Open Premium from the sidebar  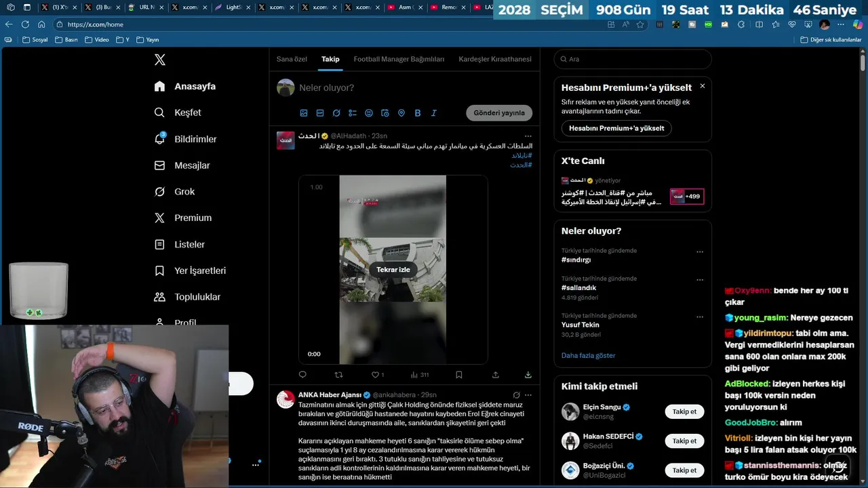(x=183, y=218)
